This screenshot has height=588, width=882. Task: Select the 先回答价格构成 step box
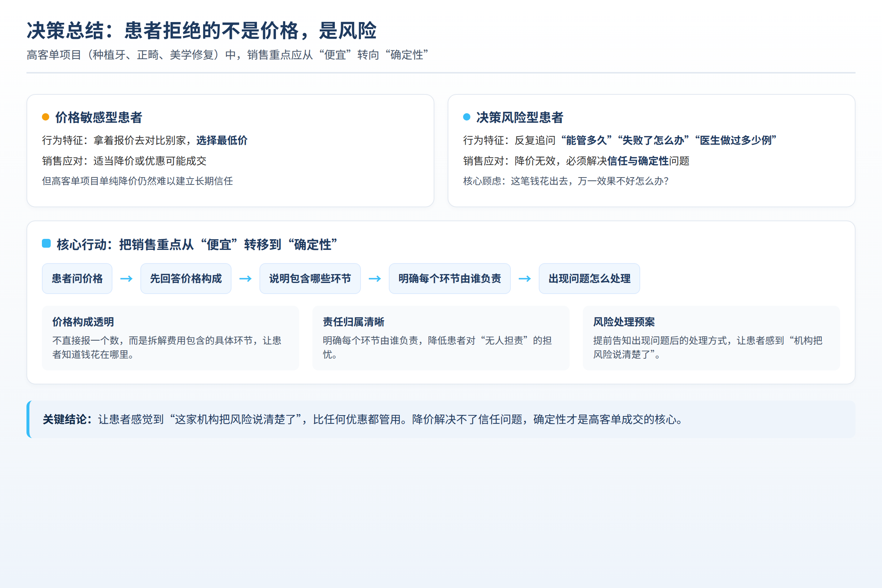tap(186, 279)
